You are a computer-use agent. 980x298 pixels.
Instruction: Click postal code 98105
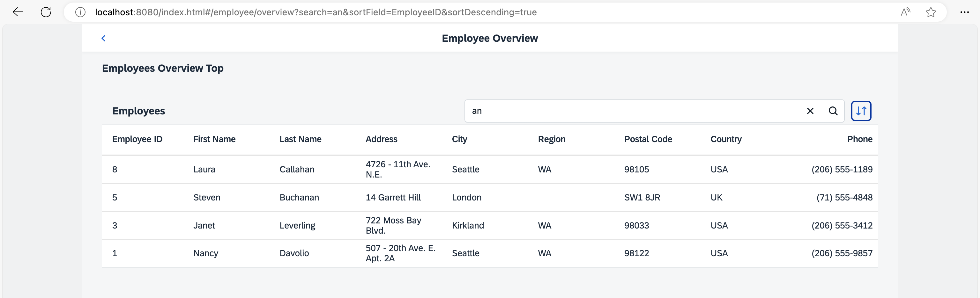[636, 170]
